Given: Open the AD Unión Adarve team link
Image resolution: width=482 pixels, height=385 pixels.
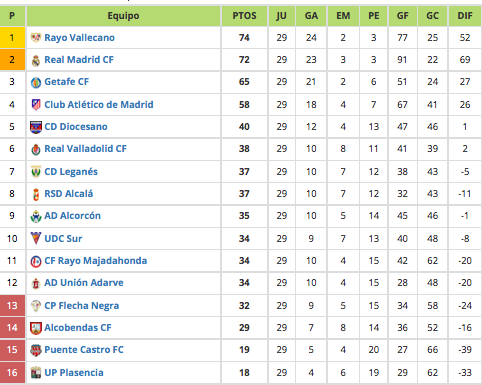Looking at the screenshot, I should click(84, 283).
